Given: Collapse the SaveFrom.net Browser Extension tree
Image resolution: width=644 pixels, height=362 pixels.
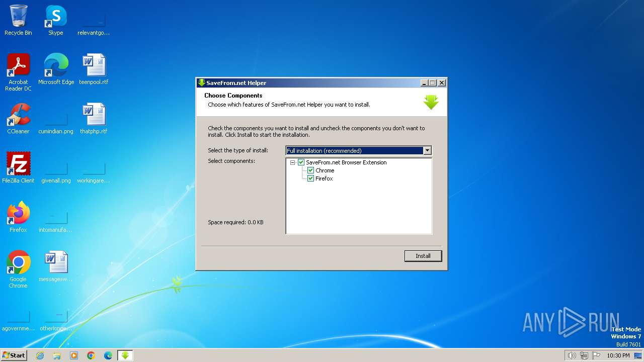Looking at the screenshot, I should (293, 162).
